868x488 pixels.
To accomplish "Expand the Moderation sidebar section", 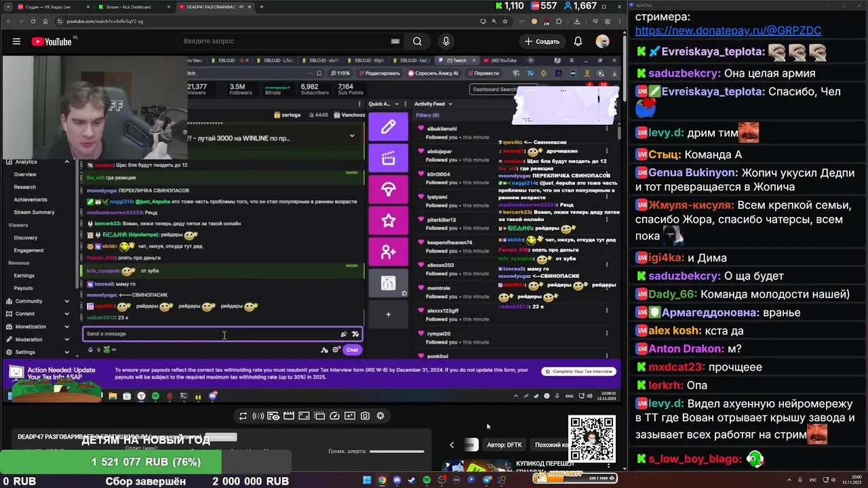I will click(x=66, y=340).
